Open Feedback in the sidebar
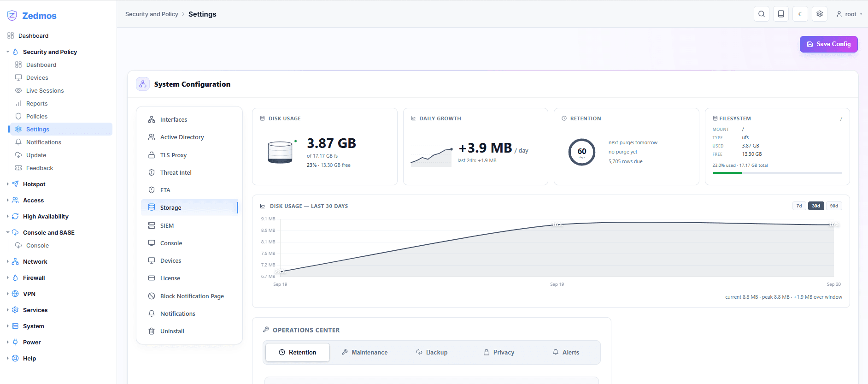This screenshot has height=384, width=868. pyautogui.click(x=40, y=168)
